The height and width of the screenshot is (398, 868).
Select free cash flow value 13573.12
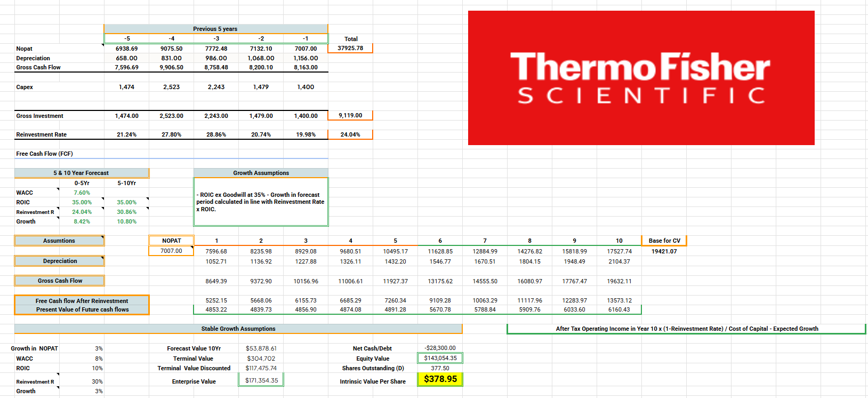pos(619,300)
